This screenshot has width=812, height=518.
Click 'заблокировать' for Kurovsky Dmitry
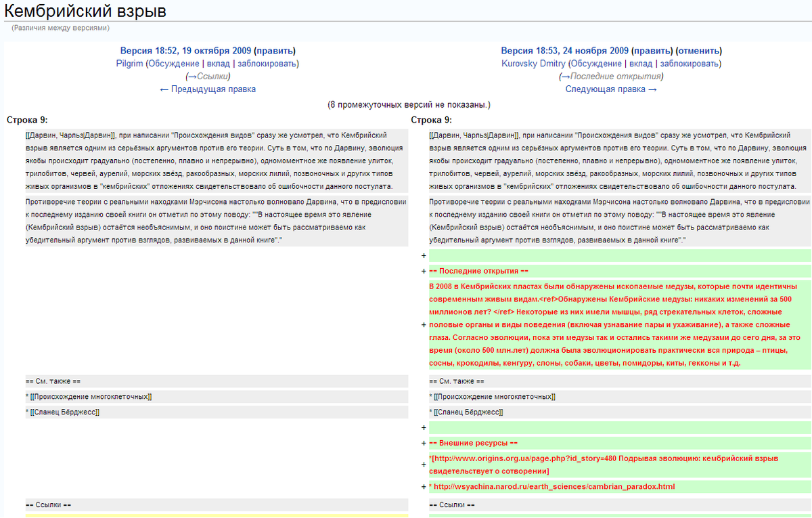click(x=690, y=64)
